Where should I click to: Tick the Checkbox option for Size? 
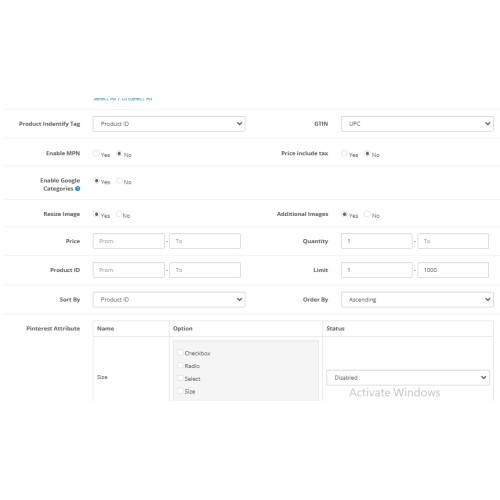[180, 352]
